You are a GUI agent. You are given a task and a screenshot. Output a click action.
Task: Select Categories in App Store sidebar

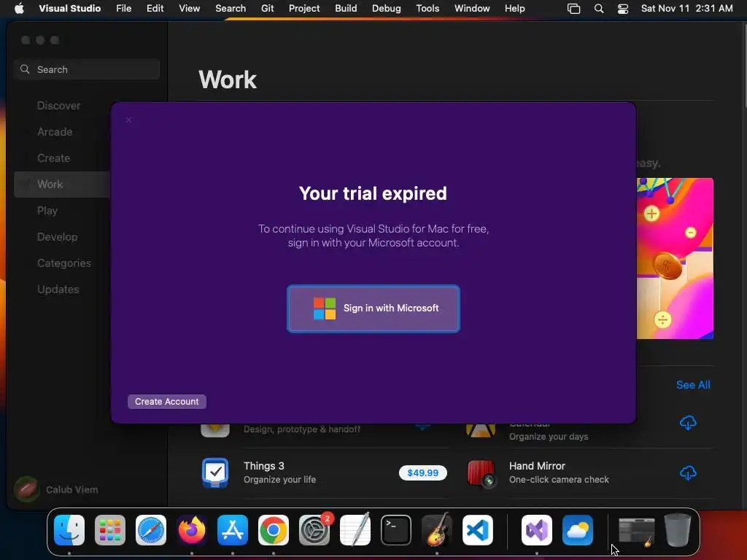click(64, 262)
